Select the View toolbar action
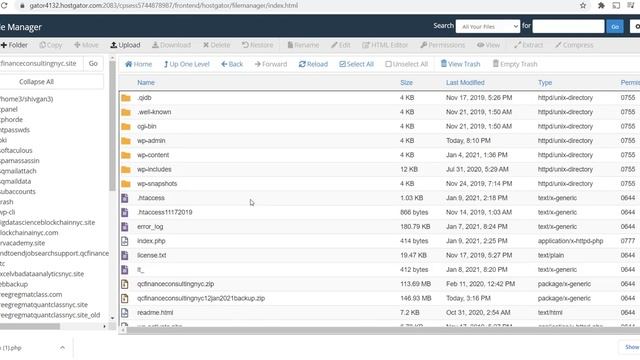The width and height of the screenshot is (640, 360). [489, 45]
